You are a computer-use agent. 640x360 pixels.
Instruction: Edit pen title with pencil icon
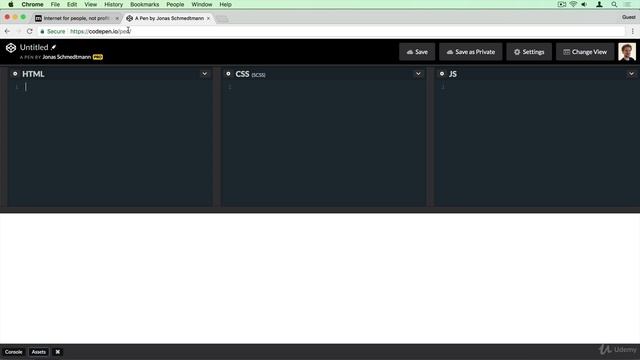[53, 47]
